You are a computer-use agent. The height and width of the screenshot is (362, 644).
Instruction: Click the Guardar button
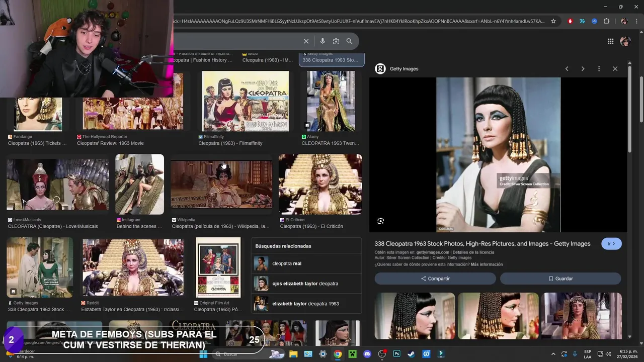click(x=560, y=279)
